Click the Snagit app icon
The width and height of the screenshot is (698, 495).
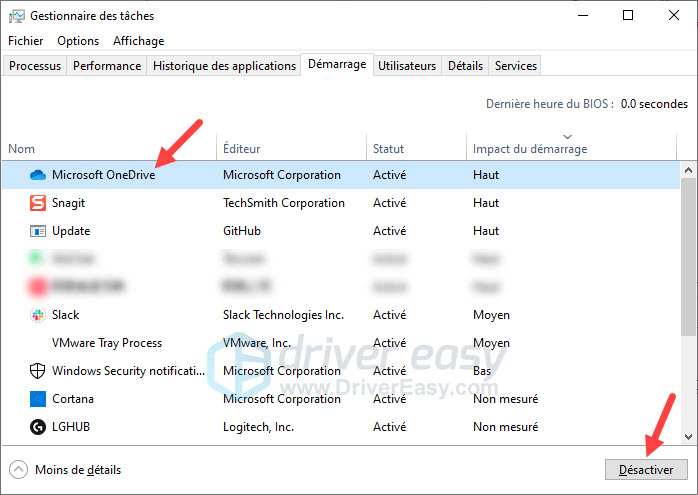point(38,203)
